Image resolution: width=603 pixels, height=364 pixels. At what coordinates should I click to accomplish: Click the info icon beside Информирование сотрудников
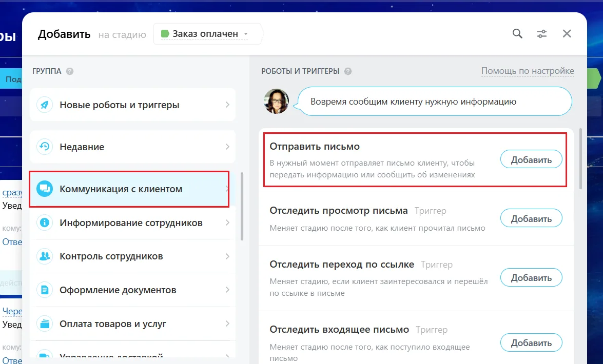[45, 223]
